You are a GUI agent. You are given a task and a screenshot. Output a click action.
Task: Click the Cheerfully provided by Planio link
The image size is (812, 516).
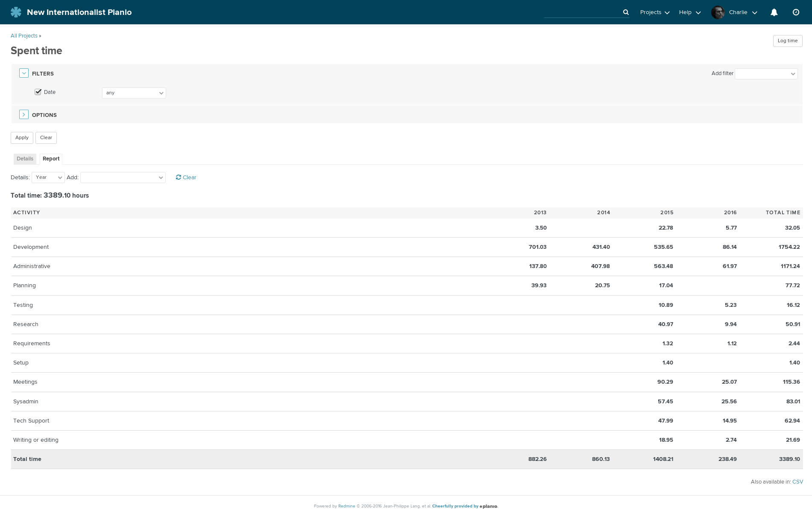[x=465, y=506]
